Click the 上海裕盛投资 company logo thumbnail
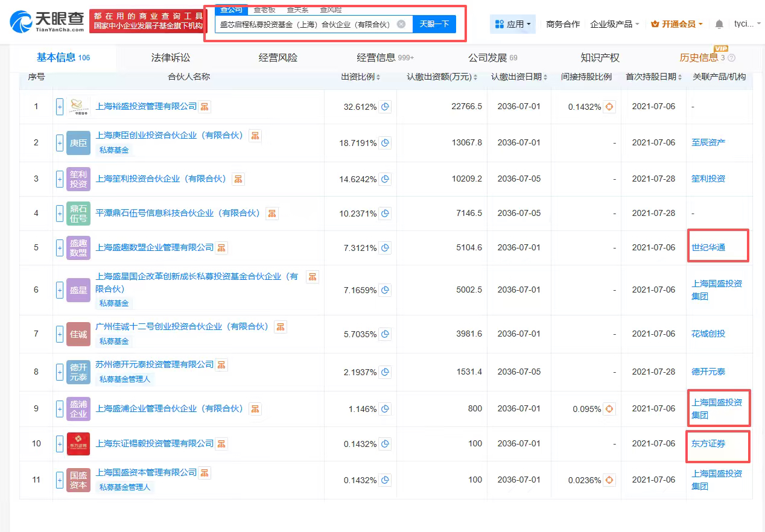Viewport: 765px width, 532px height. coord(78,107)
